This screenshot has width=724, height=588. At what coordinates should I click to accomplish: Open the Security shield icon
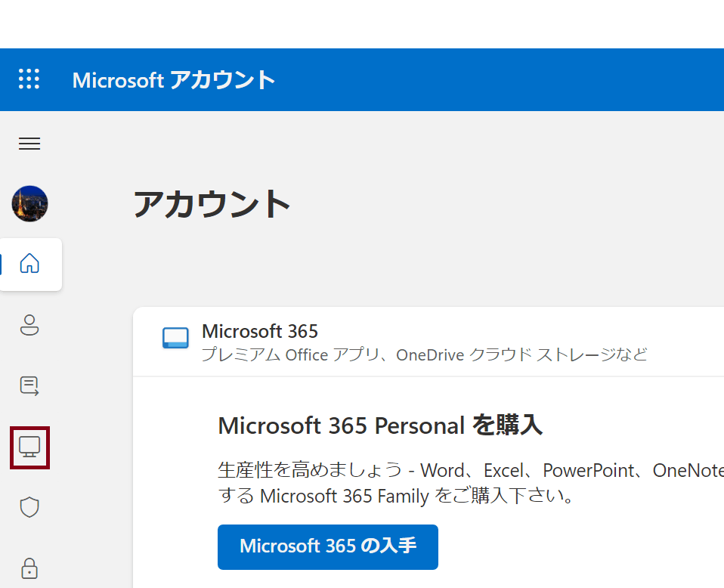coord(29,507)
